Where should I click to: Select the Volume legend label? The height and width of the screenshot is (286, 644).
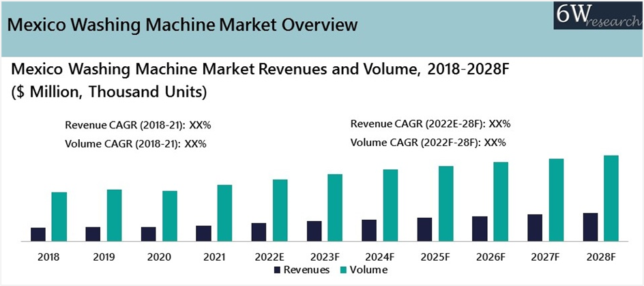pyautogui.click(x=368, y=270)
